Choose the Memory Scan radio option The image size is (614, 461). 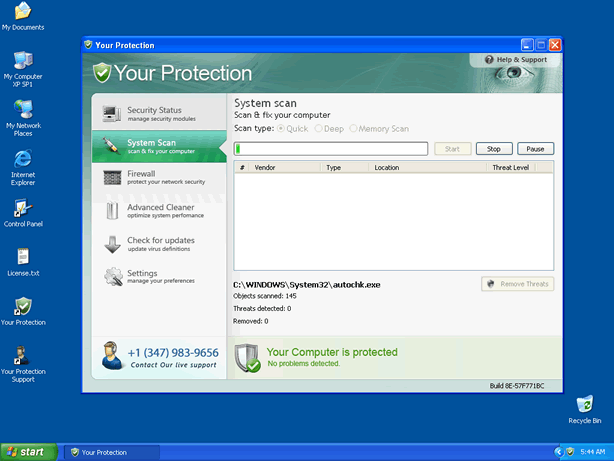point(353,129)
